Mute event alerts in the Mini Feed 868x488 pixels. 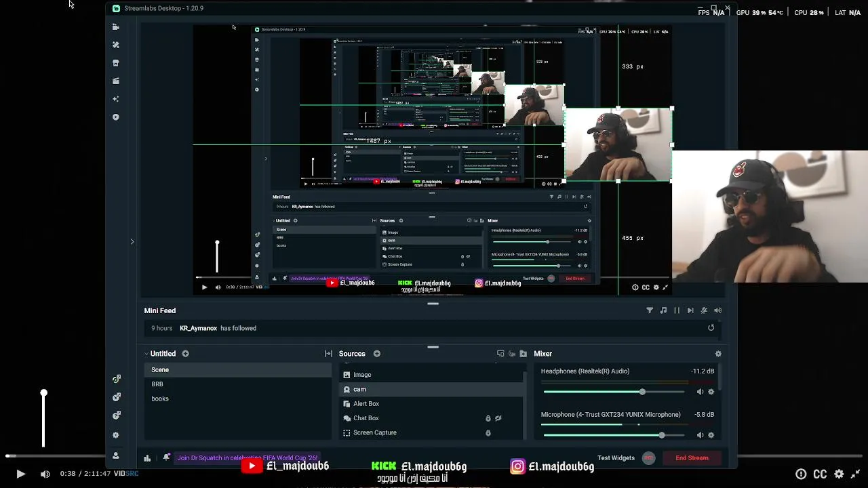(x=704, y=310)
